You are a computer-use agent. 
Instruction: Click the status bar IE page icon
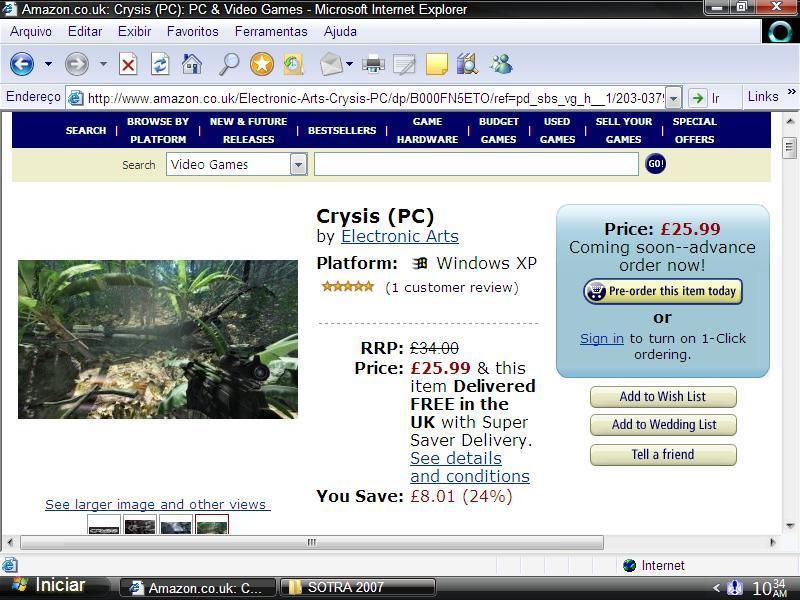pos(10,565)
